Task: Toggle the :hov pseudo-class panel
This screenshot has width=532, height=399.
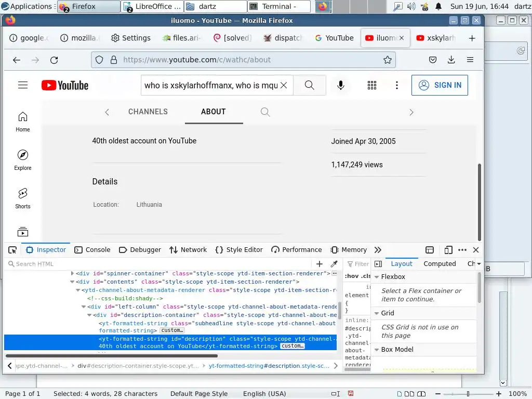Action: [x=351, y=276]
